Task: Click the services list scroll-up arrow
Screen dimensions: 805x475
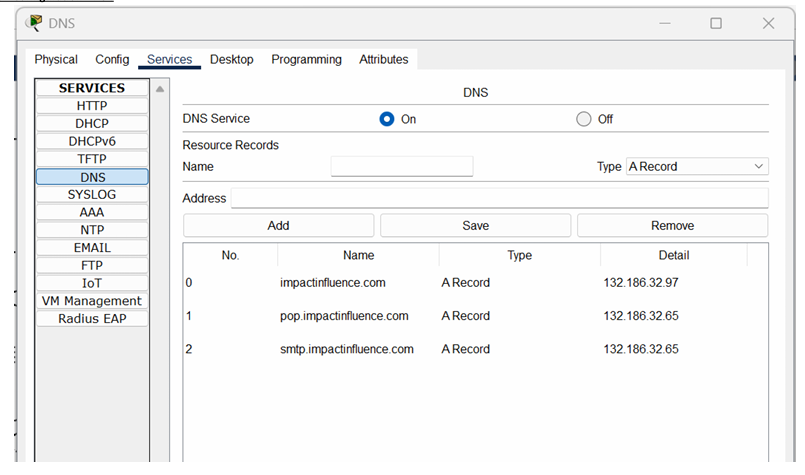Action: pyautogui.click(x=160, y=89)
